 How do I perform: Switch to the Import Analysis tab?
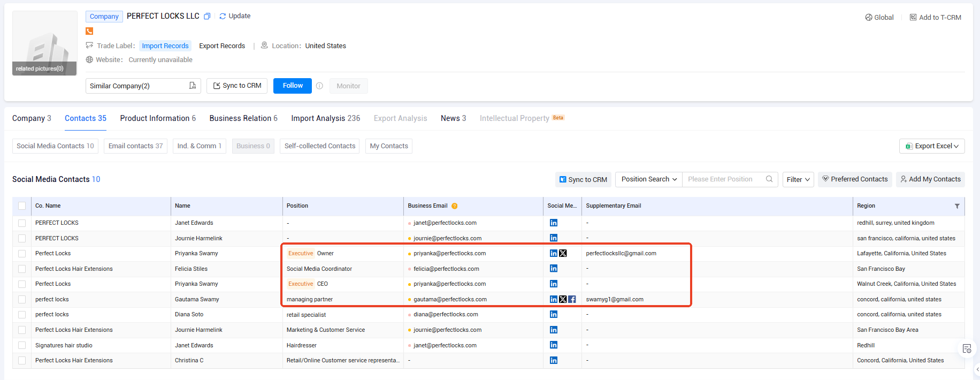tap(325, 118)
